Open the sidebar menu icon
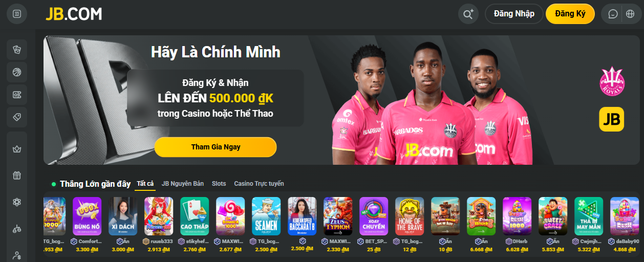644x262 pixels. coord(17,14)
